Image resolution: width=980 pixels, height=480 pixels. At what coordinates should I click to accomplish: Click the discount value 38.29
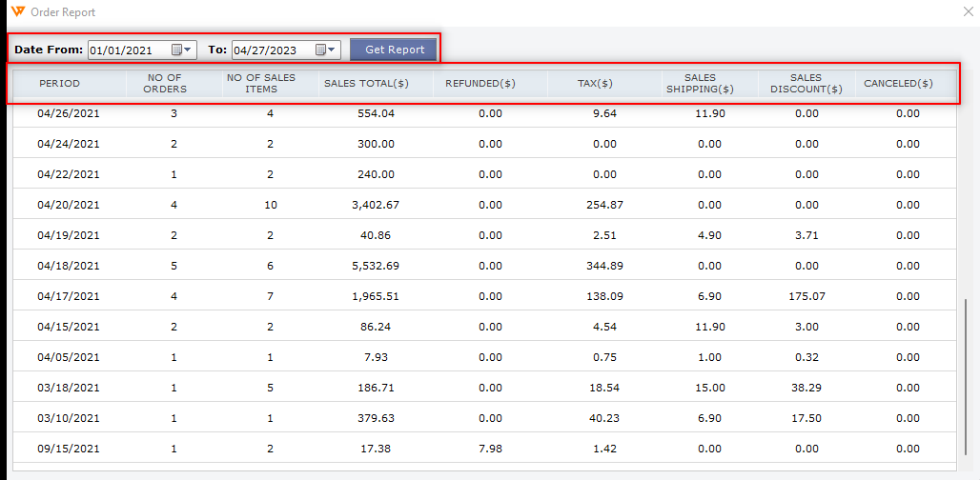[806, 388]
